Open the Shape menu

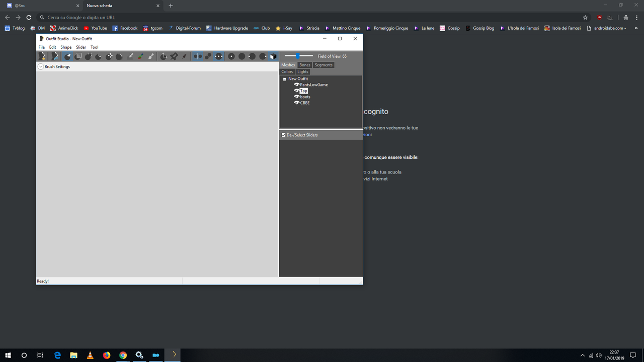[x=66, y=47]
